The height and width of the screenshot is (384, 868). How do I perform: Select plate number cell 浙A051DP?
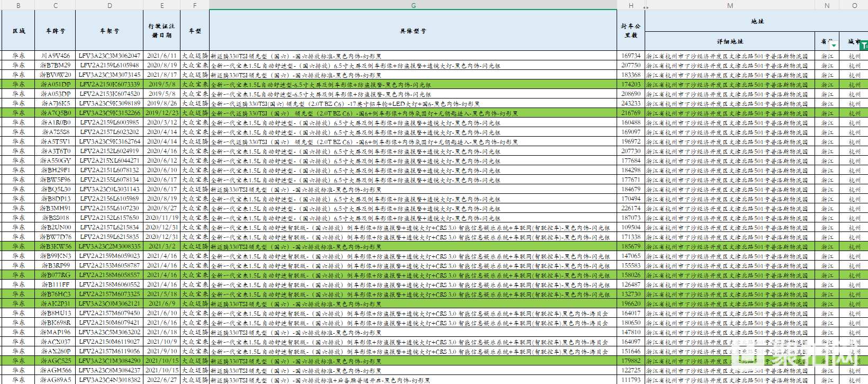click(x=55, y=84)
